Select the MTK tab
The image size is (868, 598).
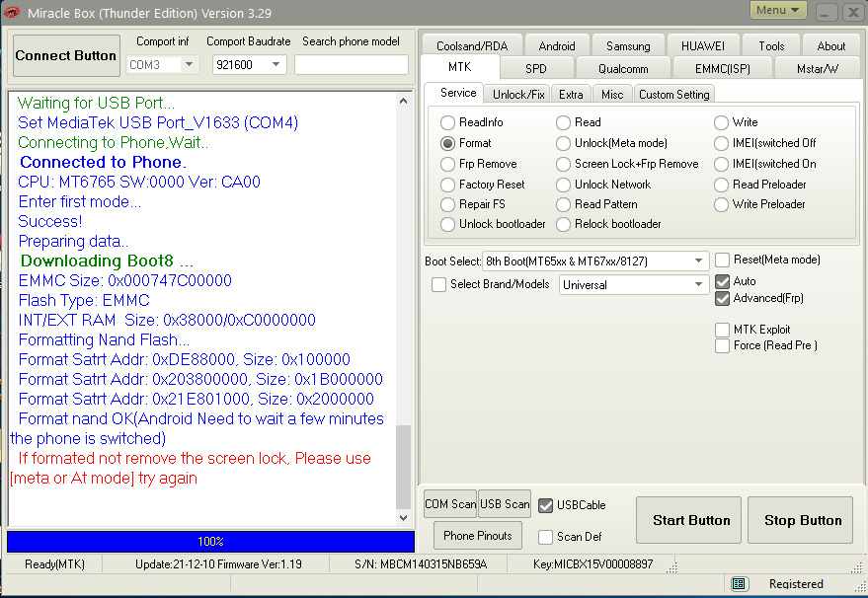coord(460,67)
